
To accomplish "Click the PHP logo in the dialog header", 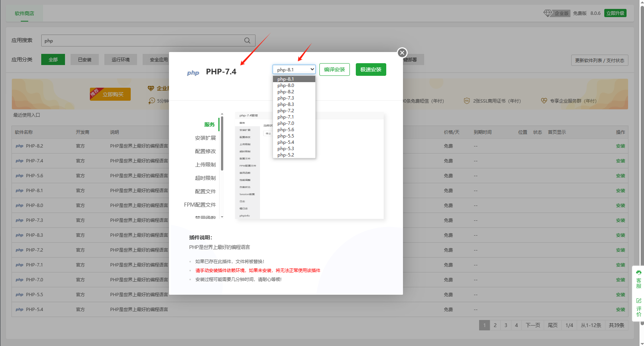I will click(x=193, y=73).
